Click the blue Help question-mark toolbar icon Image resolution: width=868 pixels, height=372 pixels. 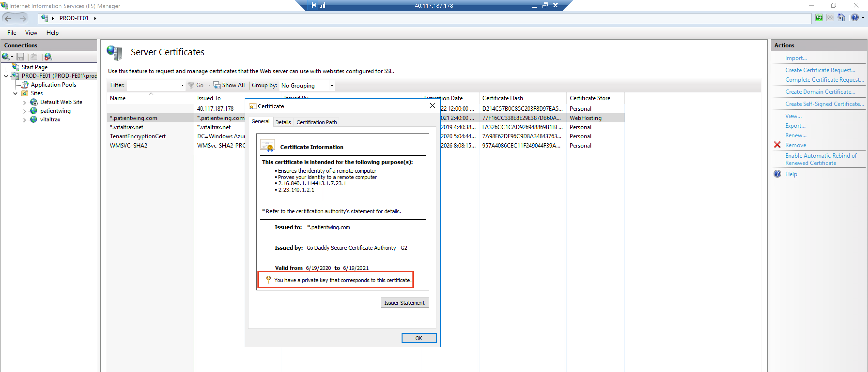(855, 18)
